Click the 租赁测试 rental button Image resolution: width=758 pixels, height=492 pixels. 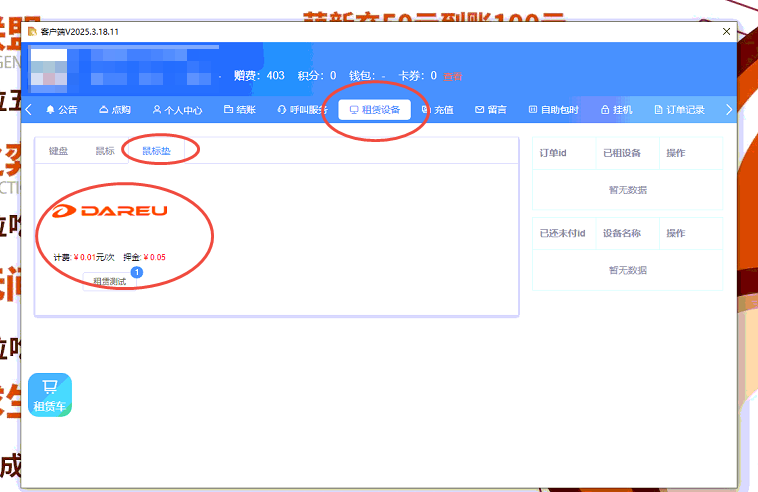[x=110, y=281]
